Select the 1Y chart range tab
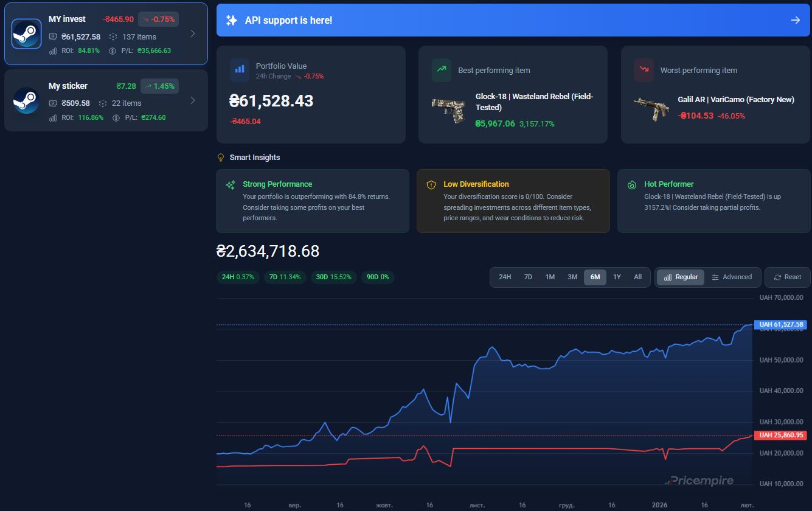Screen dimensions: 812x511 tap(617, 277)
